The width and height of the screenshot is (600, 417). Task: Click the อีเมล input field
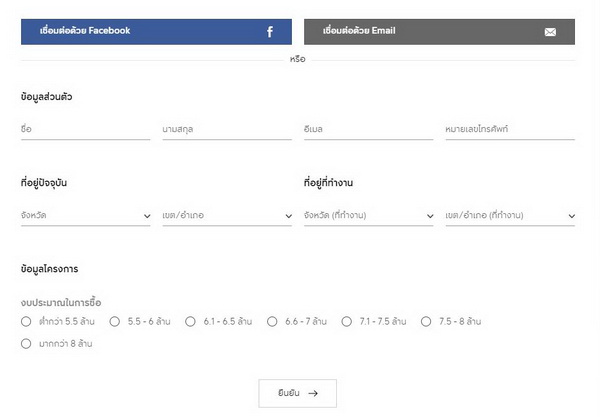[x=368, y=129]
